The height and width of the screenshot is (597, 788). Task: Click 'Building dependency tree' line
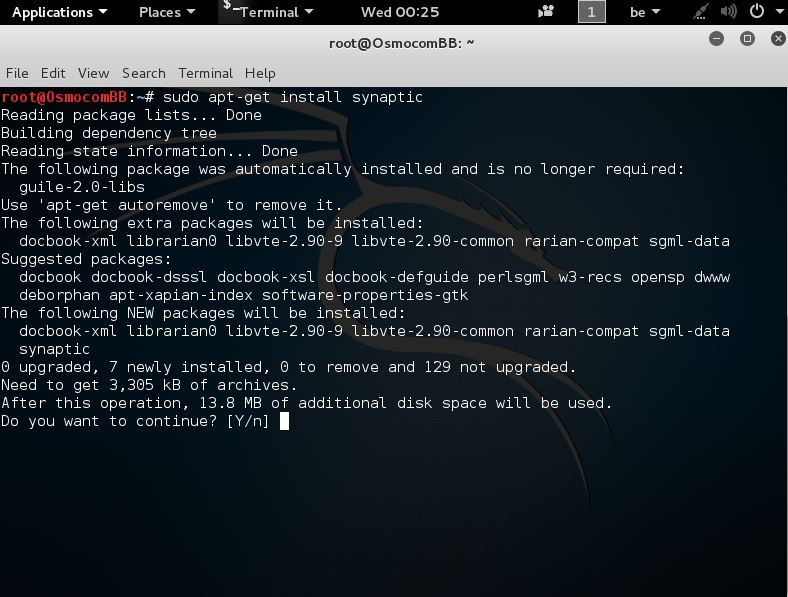pyautogui.click(x=109, y=133)
